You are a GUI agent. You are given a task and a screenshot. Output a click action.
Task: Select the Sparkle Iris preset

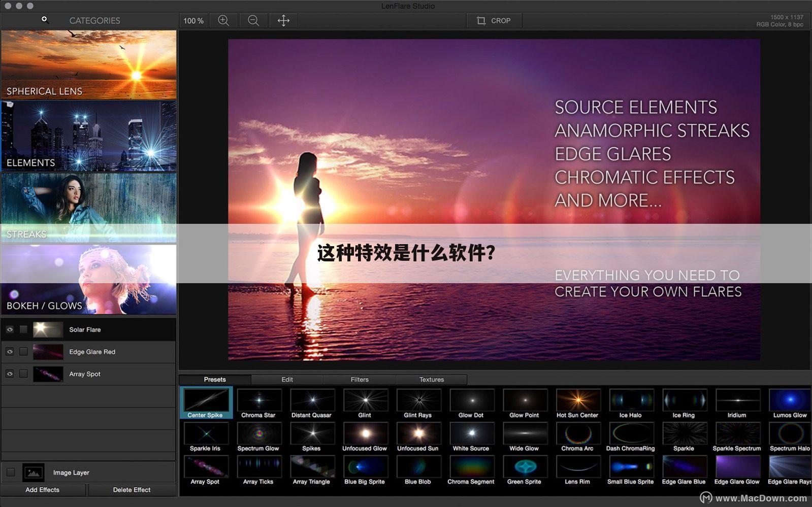tap(206, 436)
